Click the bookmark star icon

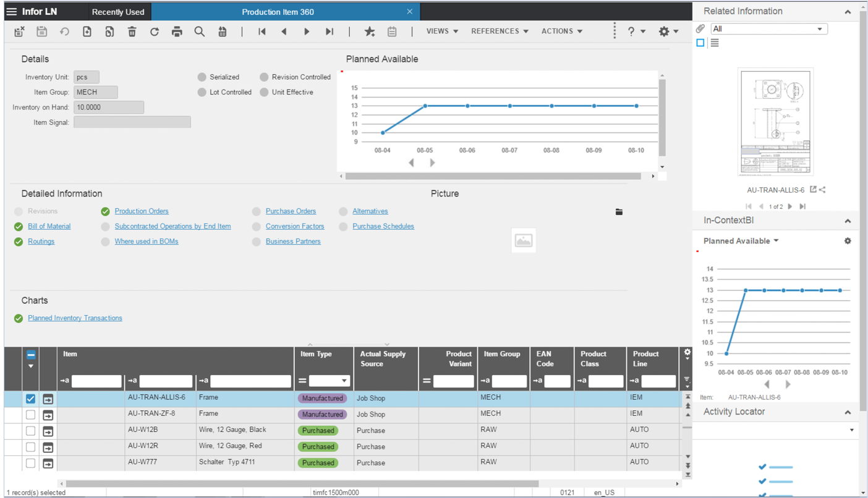(x=369, y=32)
